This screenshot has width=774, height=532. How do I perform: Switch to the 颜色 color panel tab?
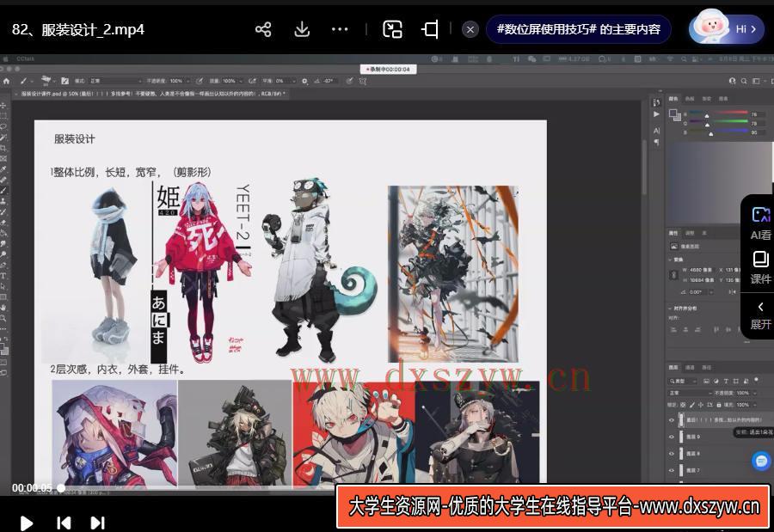(673, 99)
